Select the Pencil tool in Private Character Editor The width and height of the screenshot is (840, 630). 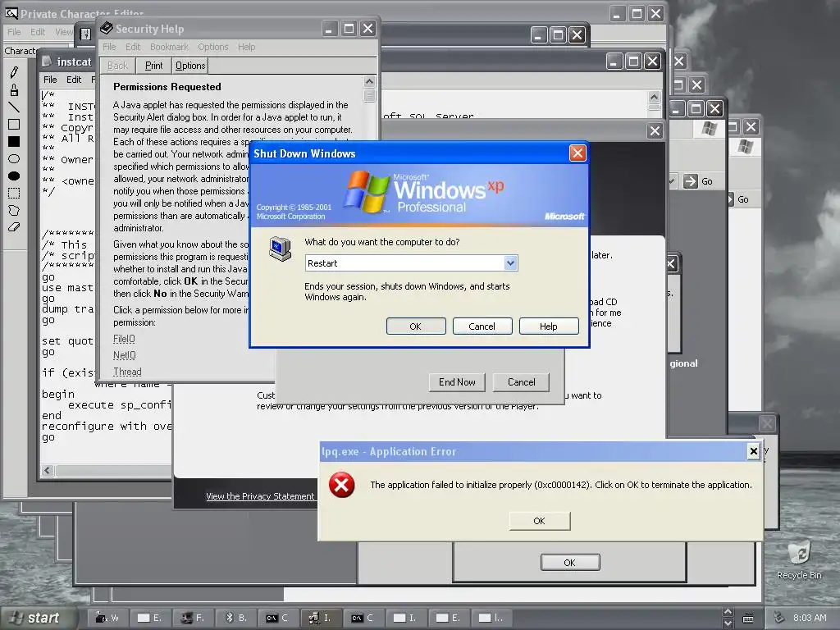(14, 72)
